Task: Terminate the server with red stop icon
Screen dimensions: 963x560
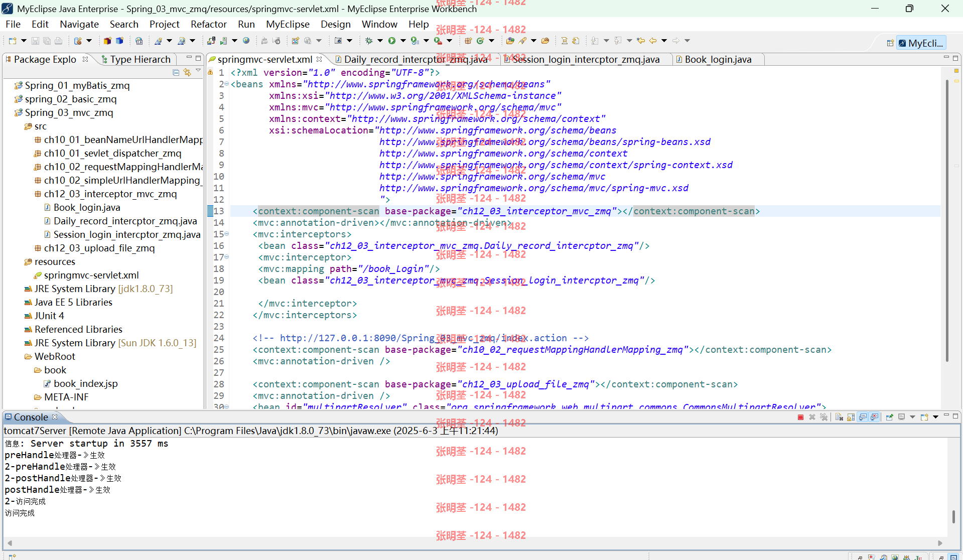Action: pyautogui.click(x=800, y=417)
